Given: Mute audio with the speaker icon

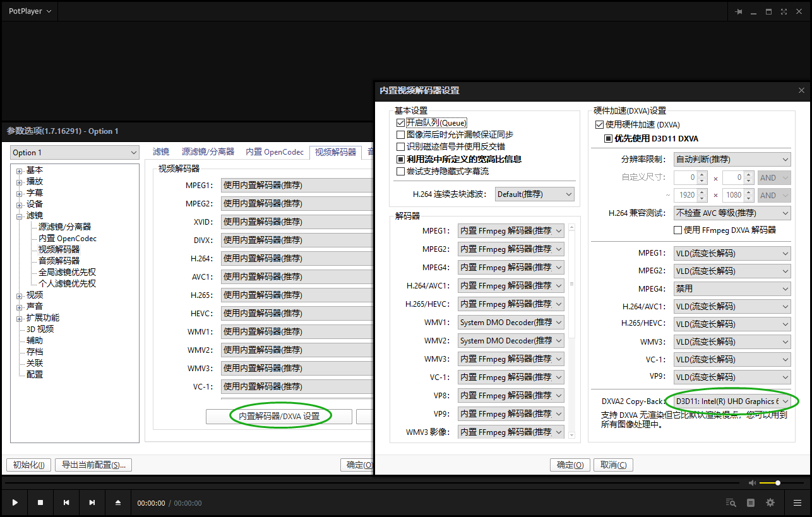Looking at the screenshot, I should coord(752,483).
